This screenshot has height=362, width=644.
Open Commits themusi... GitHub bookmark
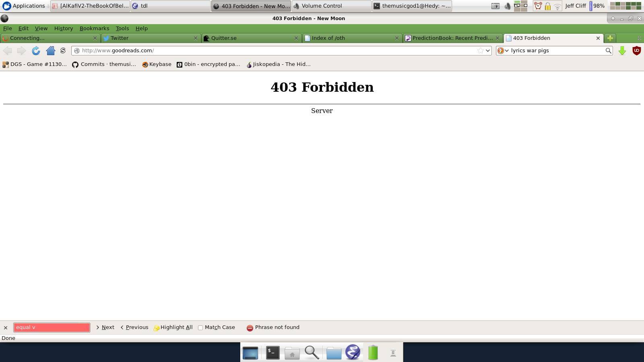point(104,64)
